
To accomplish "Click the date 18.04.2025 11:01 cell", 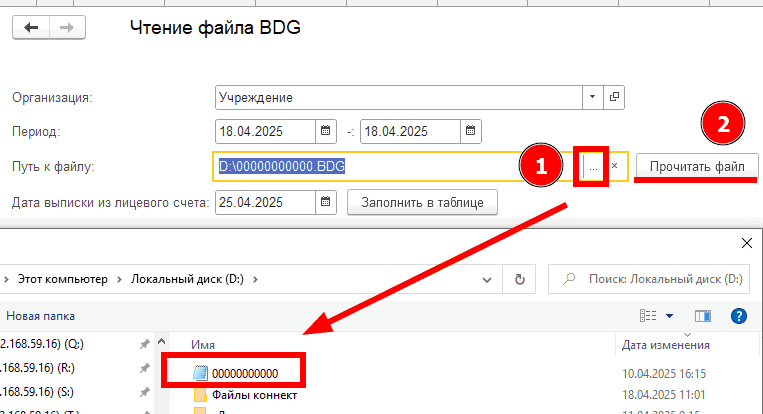I will (664, 395).
